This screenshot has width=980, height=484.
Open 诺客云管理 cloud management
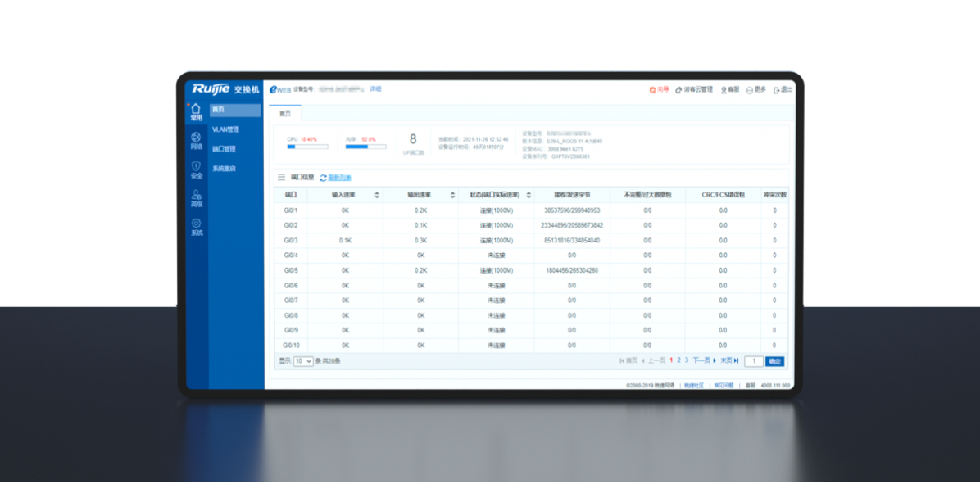(x=678, y=89)
